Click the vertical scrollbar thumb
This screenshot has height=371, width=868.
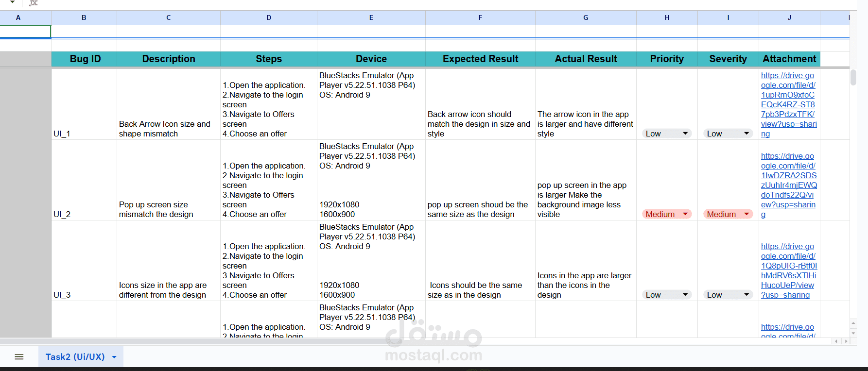853,78
